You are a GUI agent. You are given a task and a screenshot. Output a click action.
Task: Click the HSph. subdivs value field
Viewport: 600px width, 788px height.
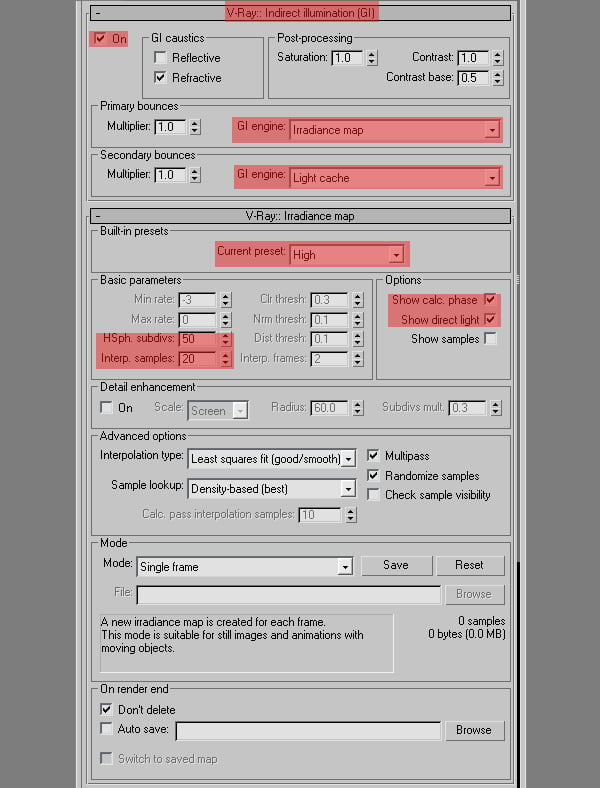point(197,339)
